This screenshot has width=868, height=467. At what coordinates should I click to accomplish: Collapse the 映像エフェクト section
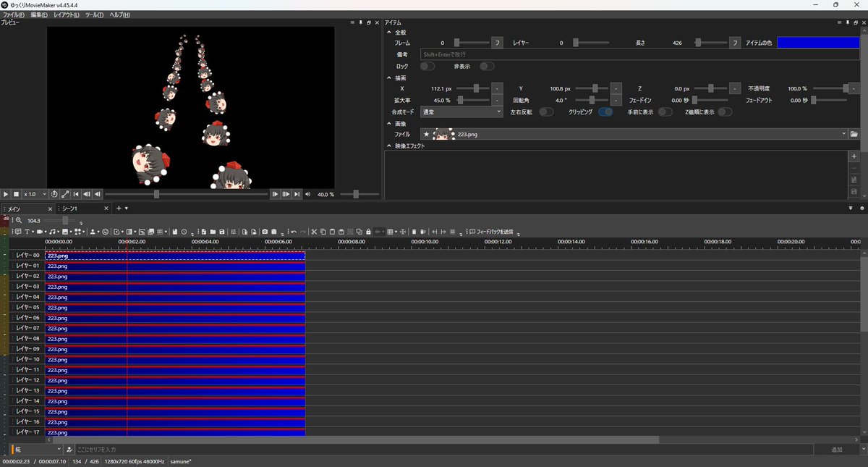[x=389, y=146]
